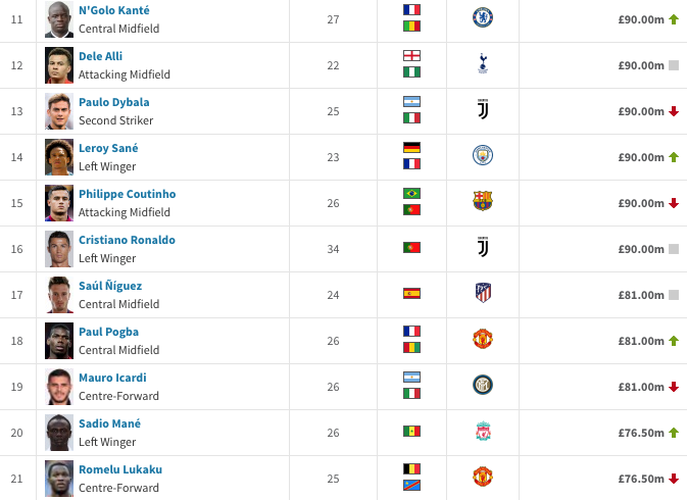Open N'Golo Kanté's player profile link
Viewport: 687px width, 500px height.
(x=114, y=10)
